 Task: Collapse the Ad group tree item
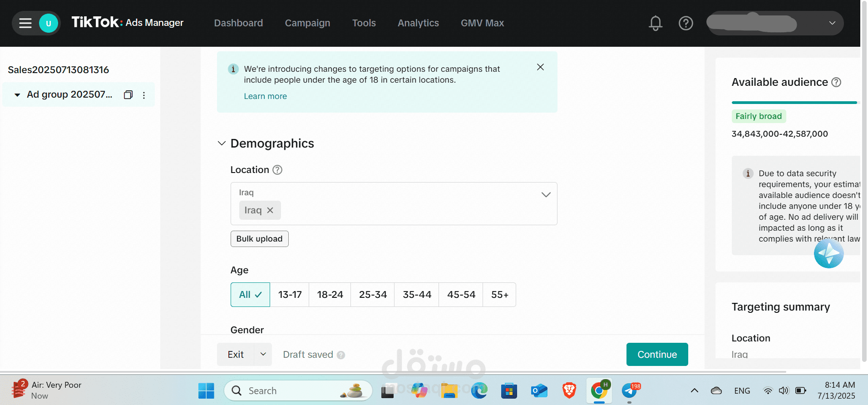(17, 95)
